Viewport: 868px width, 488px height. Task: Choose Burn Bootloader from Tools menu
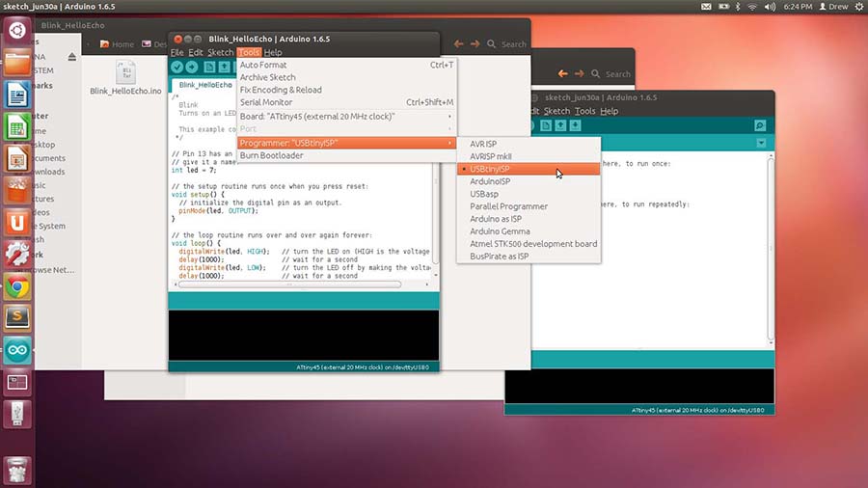coord(346,155)
